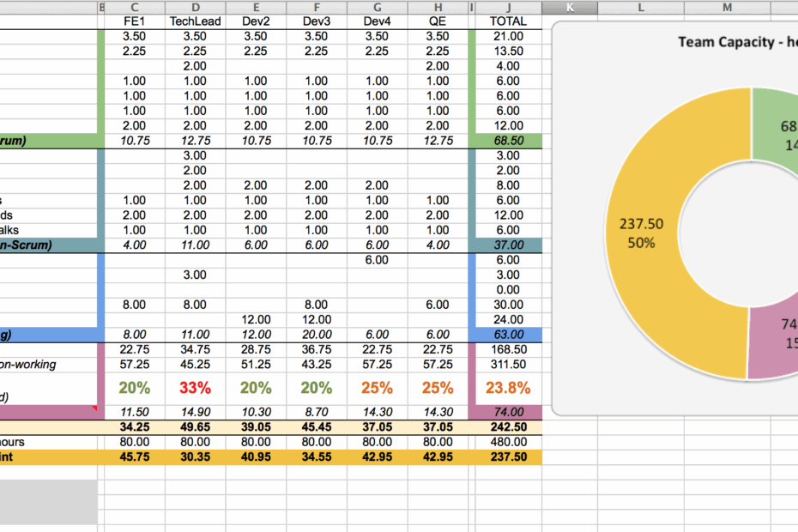Screen dimensions: 798x532
Task: Select the 11.50 FE1 cell
Action: click(x=135, y=413)
